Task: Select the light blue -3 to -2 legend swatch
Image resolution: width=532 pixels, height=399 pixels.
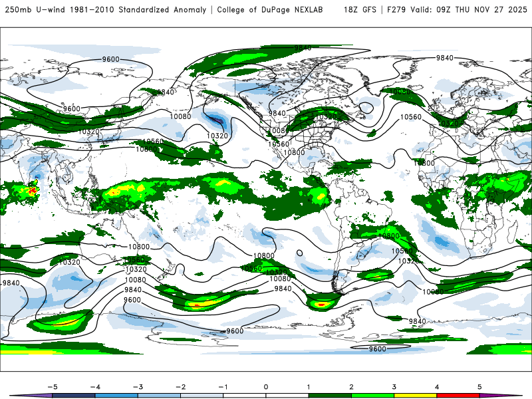Action: (x=159, y=396)
